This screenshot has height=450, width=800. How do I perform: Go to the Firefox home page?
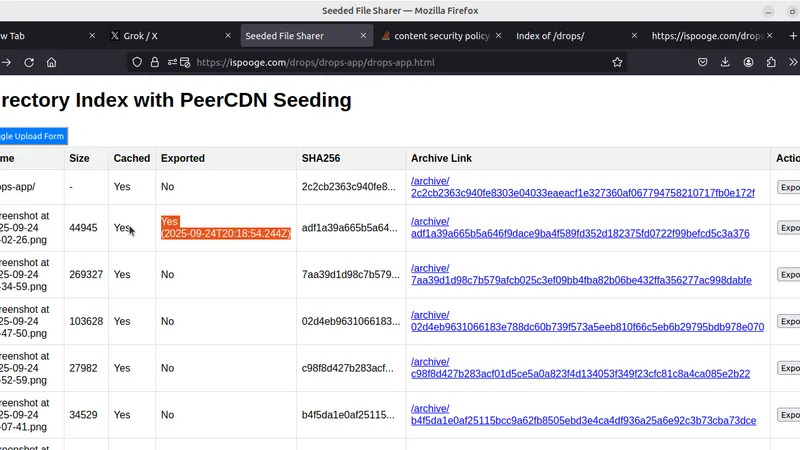click(x=52, y=62)
